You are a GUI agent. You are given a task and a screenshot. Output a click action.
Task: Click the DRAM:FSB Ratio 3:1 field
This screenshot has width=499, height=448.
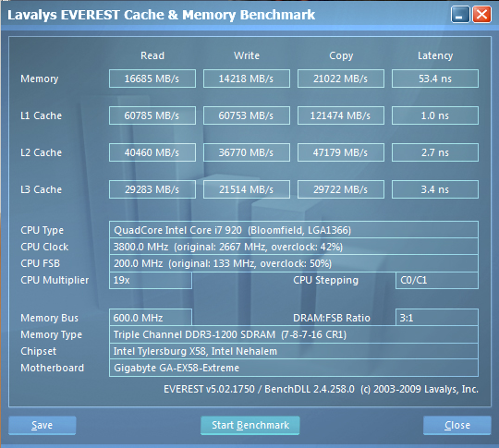436,318
